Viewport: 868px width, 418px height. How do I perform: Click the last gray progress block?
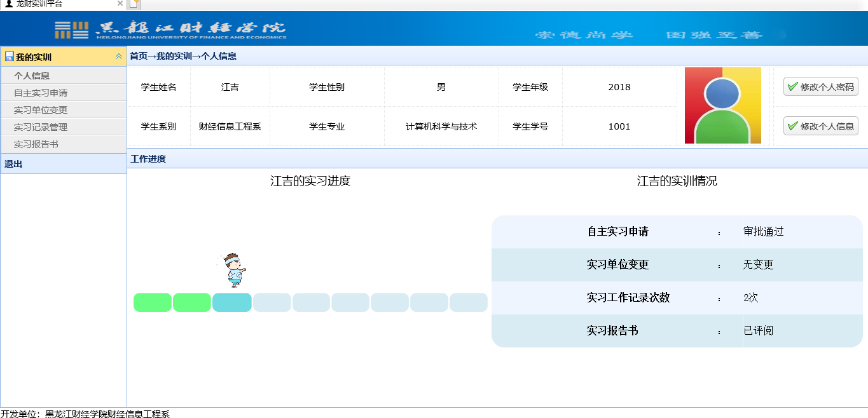tap(468, 302)
